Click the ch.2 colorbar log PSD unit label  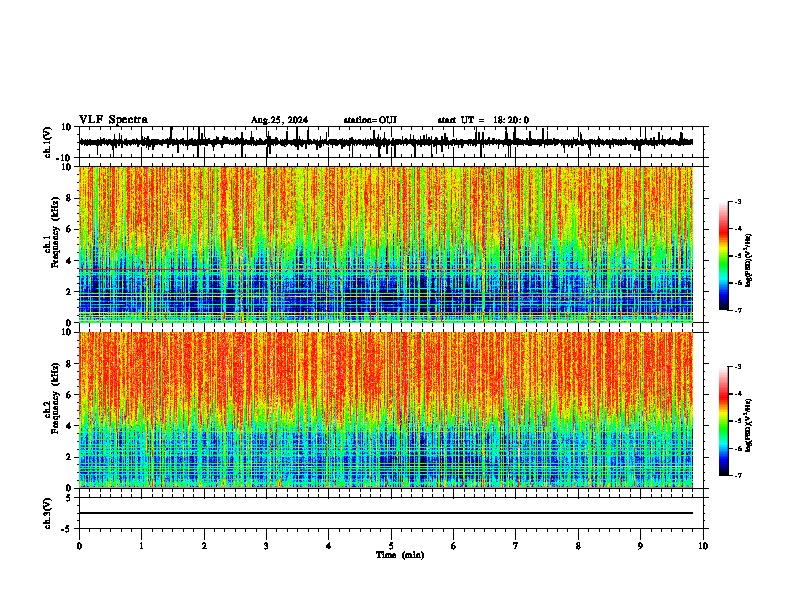748,425
